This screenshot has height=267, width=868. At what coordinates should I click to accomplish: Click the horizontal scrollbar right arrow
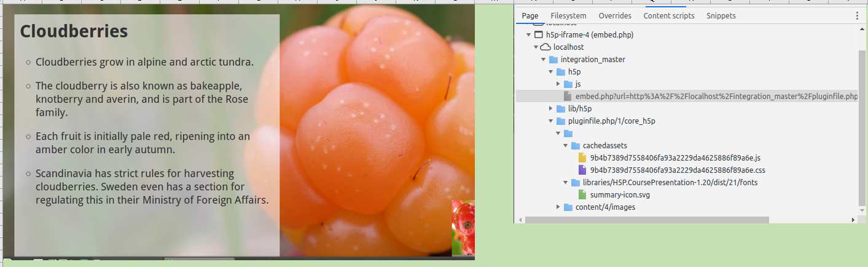[x=853, y=220]
